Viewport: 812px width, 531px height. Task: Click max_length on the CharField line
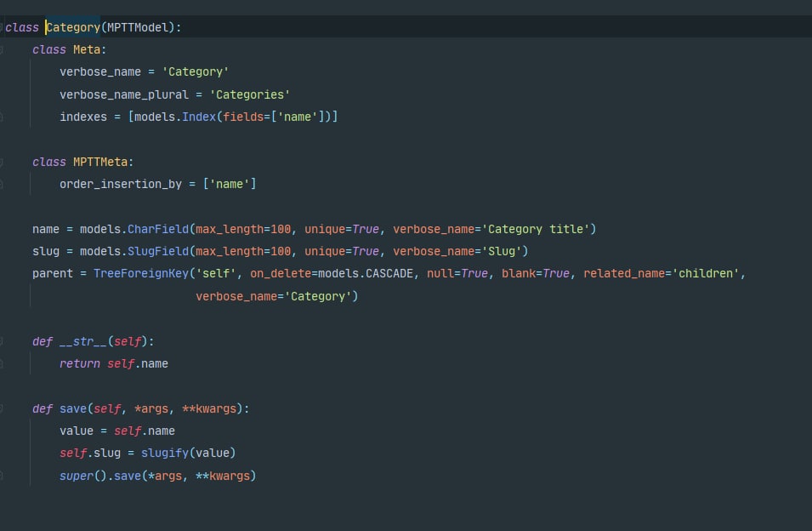coord(230,230)
